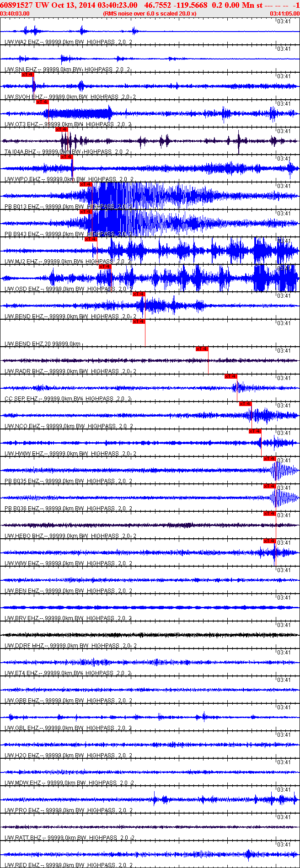Select the UW.DDRF HHZ station label

[x=70, y=646]
